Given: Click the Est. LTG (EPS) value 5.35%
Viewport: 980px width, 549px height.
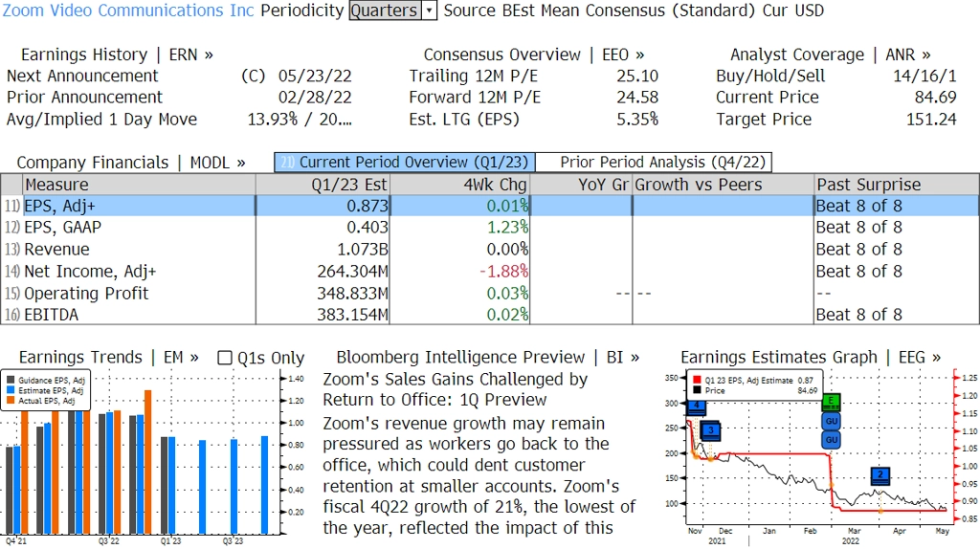Looking at the screenshot, I should (x=637, y=120).
